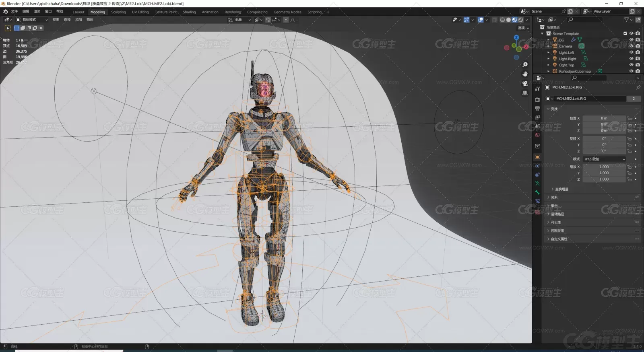Select solid viewport shading
The image size is (644, 352).
coord(508,20)
